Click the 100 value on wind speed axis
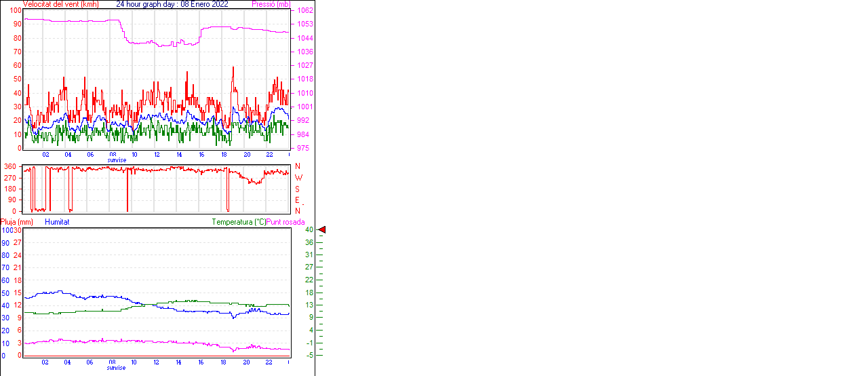The height and width of the screenshot is (376, 868). coord(14,11)
